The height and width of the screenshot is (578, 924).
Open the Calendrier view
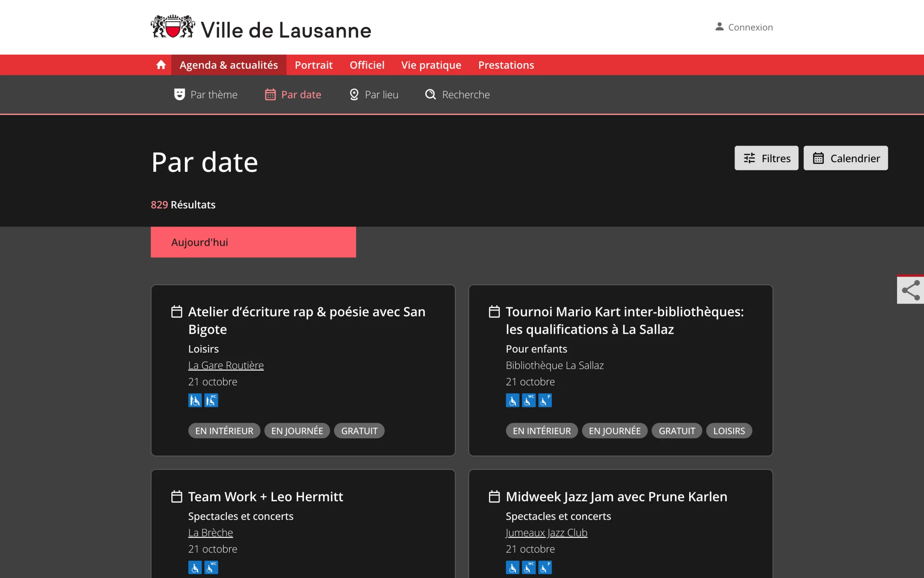pos(845,158)
